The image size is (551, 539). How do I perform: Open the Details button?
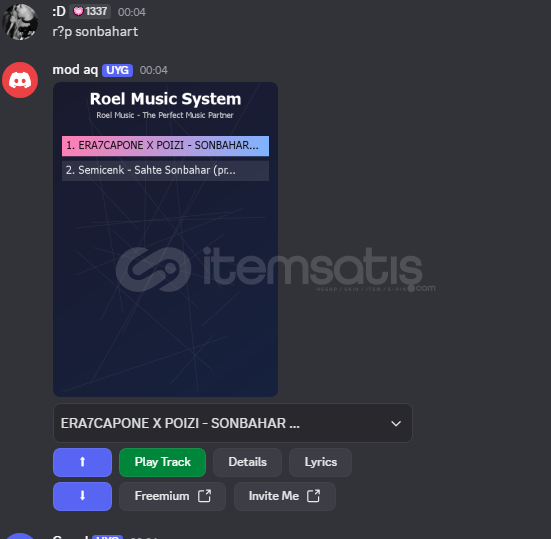click(x=247, y=462)
